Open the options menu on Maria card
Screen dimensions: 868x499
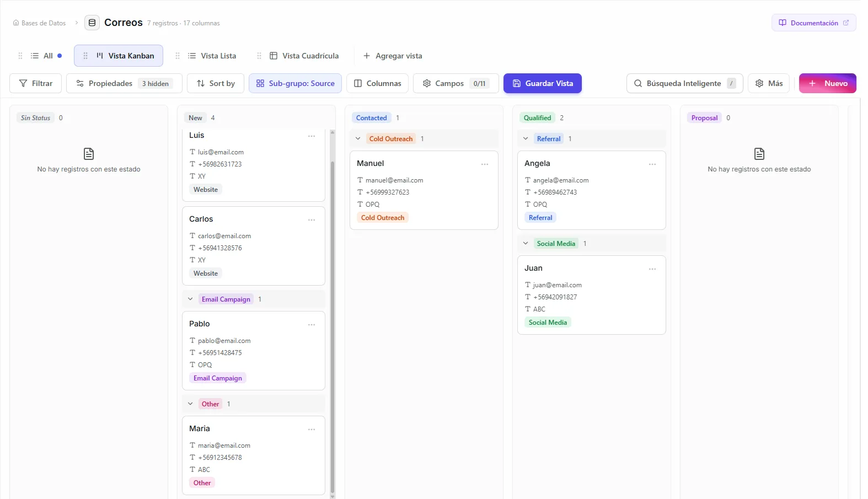tap(312, 429)
